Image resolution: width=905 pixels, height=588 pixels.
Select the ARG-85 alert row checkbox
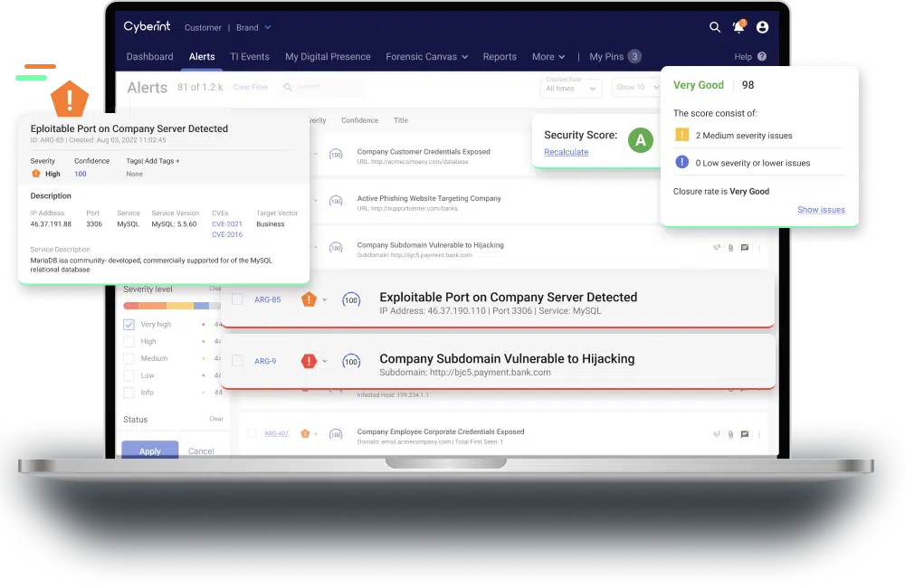point(237,299)
